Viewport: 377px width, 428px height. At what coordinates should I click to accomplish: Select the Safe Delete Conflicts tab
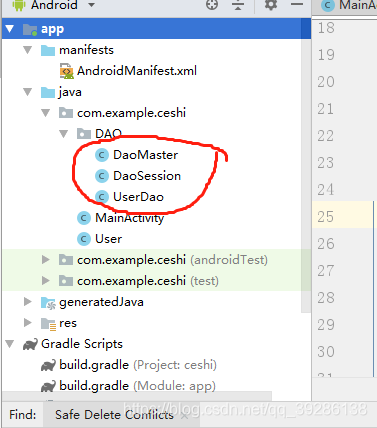pyautogui.click(x=114, y=415)
